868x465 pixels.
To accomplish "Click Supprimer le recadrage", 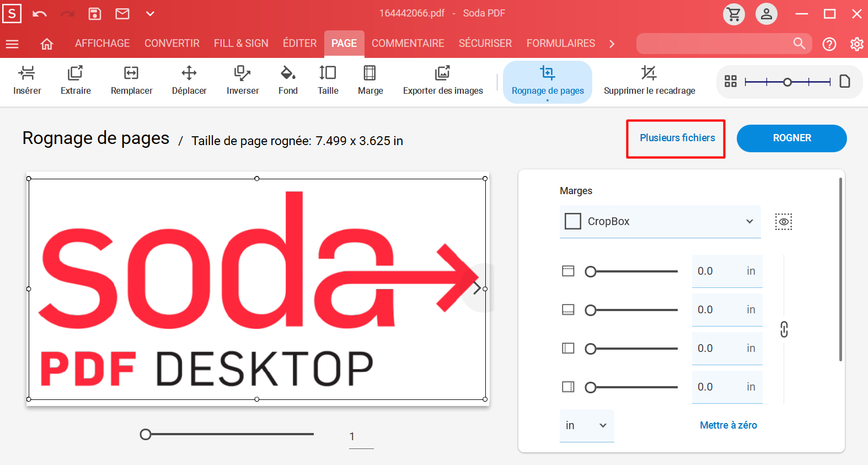I will click(649, 81).
